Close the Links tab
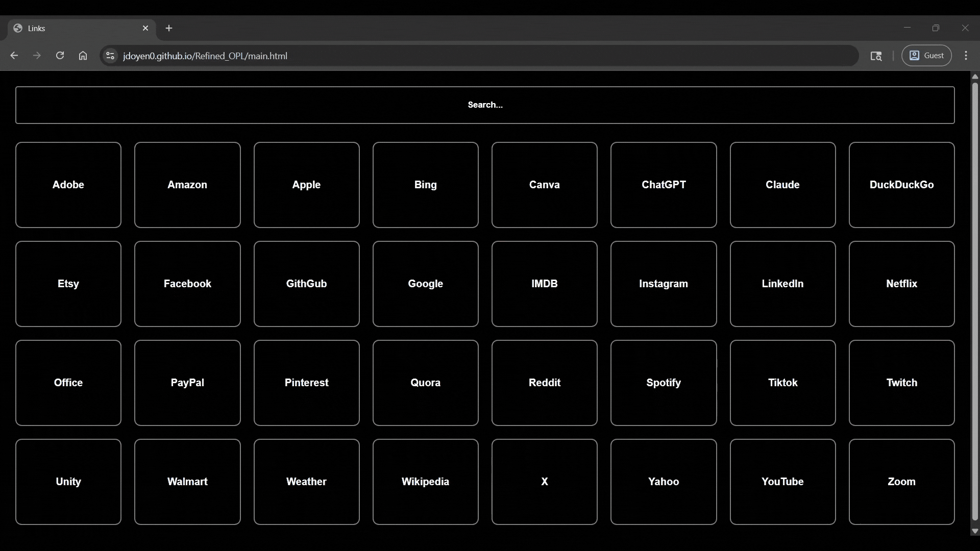Screen dimensions: 980x551 pyautogui.click(x=145, y=28)
